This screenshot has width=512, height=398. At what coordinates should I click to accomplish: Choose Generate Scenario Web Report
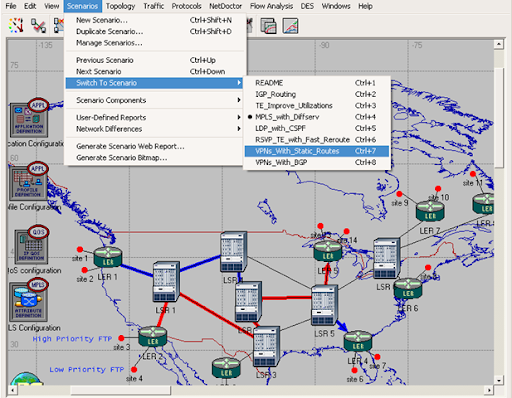130,146
